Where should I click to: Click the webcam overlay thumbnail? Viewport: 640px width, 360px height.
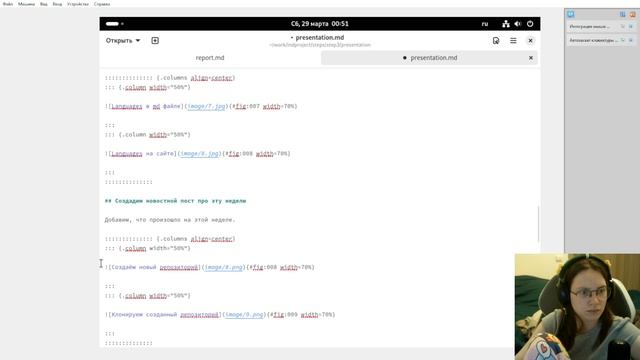click(x=577, y=307)
